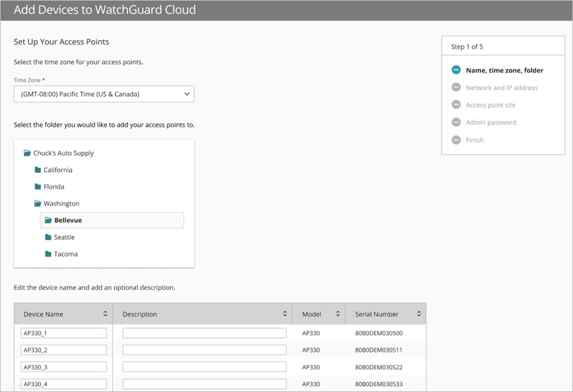The width and height of the screenshot is (573, 392).
Task: Click the Finish step in the wizard
Action: [474, 140]
